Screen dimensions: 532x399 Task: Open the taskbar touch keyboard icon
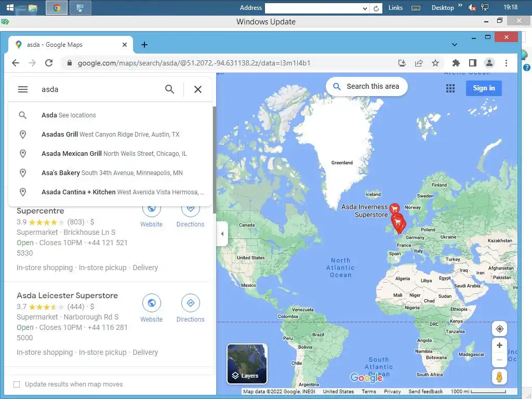click(416, 8)
